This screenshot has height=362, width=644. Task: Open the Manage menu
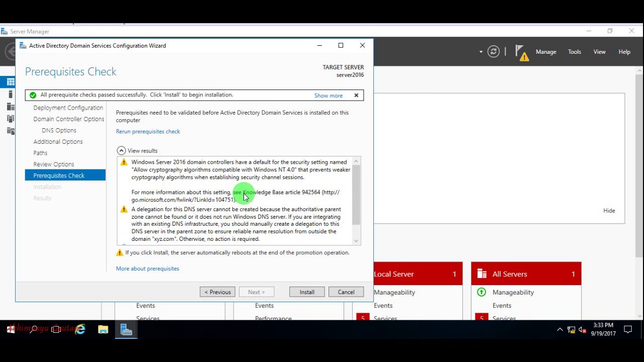[546, 52]
